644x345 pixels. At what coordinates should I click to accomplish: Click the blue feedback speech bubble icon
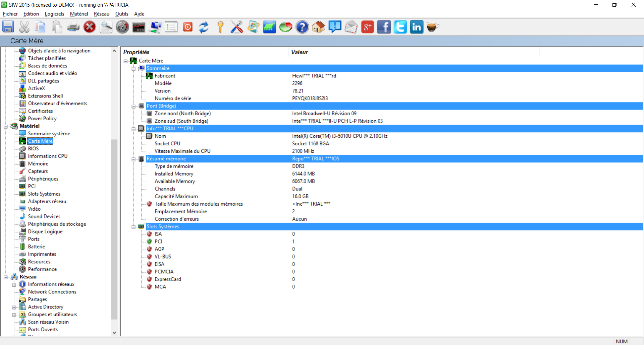coord(335,27)
